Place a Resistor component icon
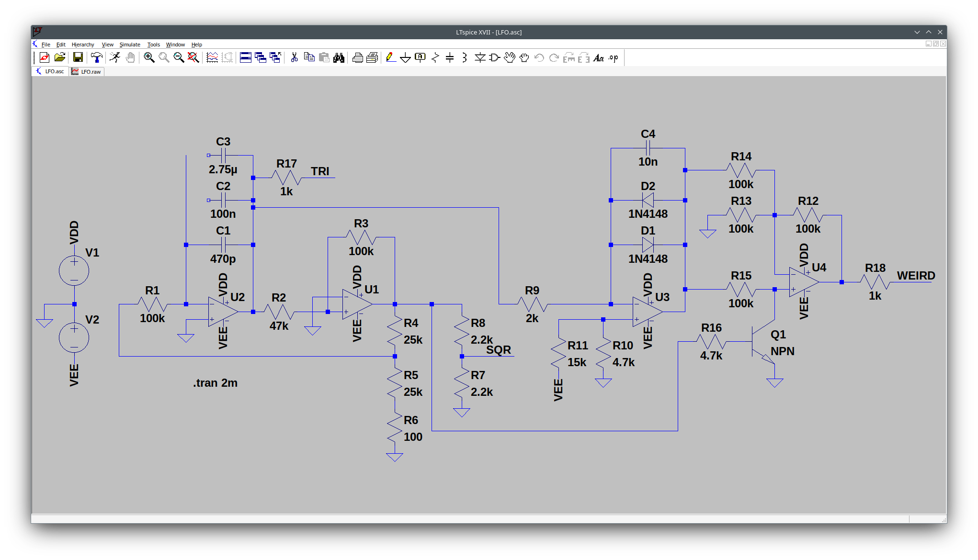This screenshot has height=560, width=978. tap(435, 58)
